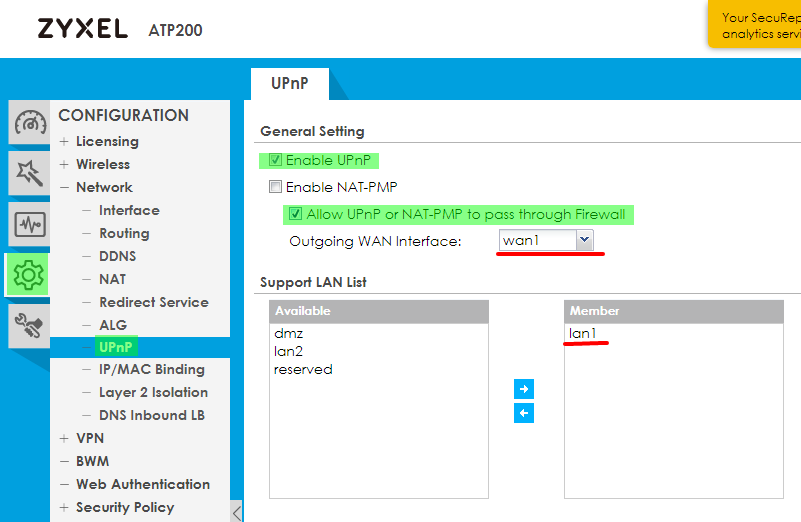Screen dimensions: 801x522
Task: Go to IP/MAC Binding settings
Action: [x=151, y=369]
